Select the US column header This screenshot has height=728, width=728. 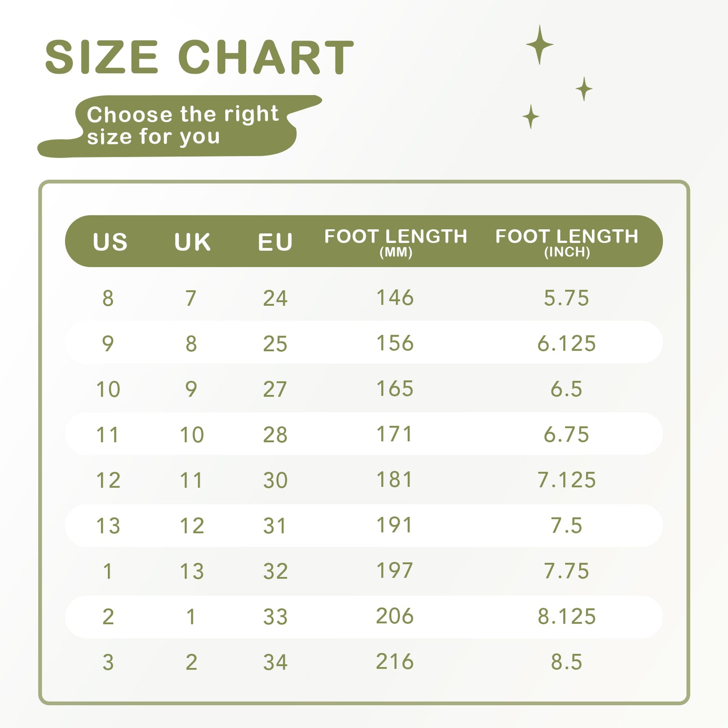click(x=110, y=242)
